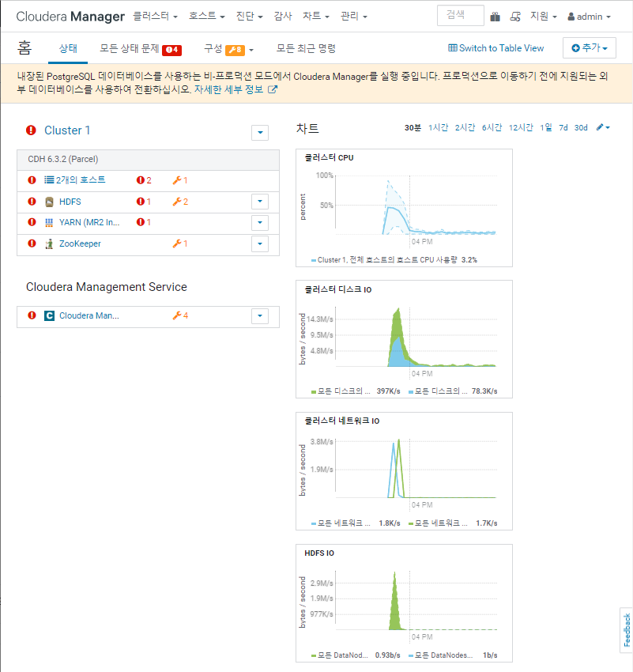Viewport: 633px width, 672px height.
Task: Click the red status icon beside Cloudera Man...
Action: [x=32, y=315]
